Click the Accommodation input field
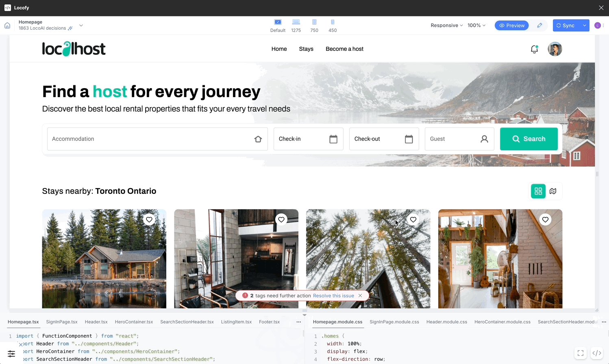 (157, 139)
